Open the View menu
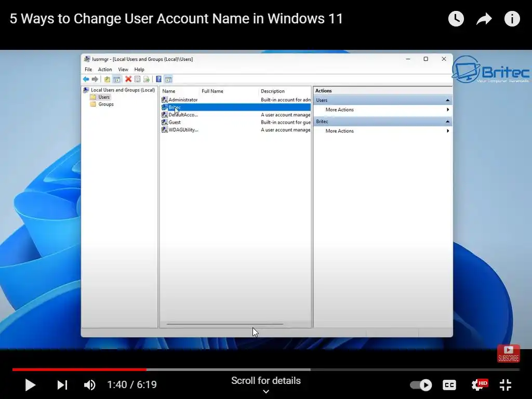 pos(123,69)
